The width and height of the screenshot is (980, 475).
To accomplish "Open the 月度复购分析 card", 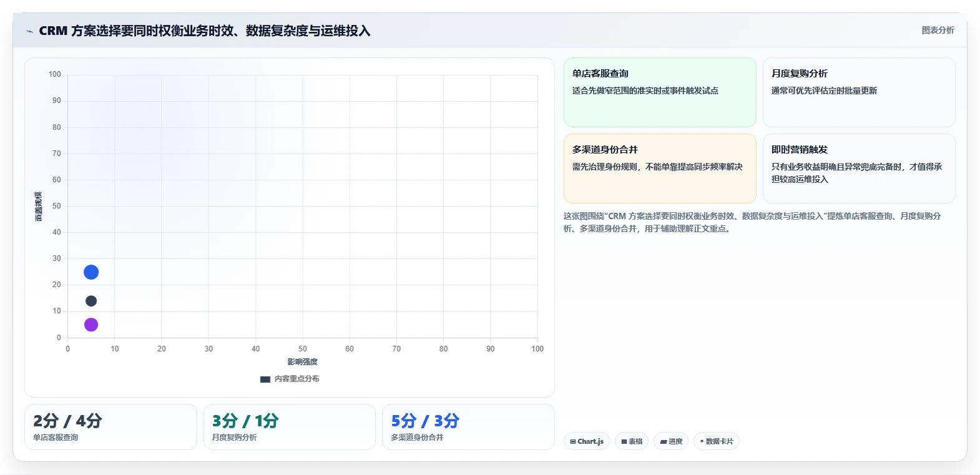I will pyautogui.click(x=859, y=92).
